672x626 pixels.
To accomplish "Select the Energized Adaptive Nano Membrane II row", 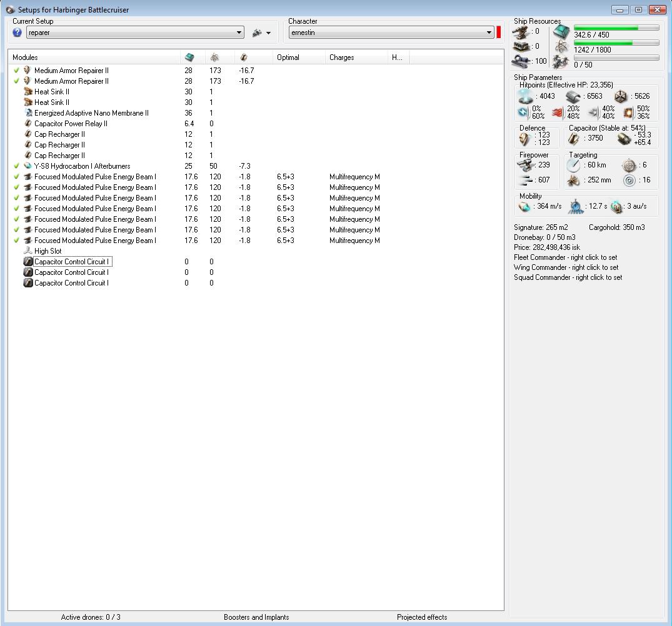I will [256, 112].
